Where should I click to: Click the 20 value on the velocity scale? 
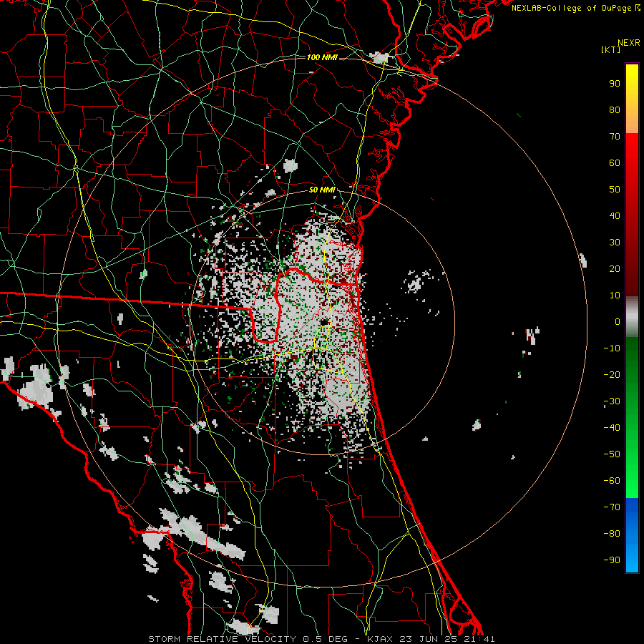pos(615,268)
